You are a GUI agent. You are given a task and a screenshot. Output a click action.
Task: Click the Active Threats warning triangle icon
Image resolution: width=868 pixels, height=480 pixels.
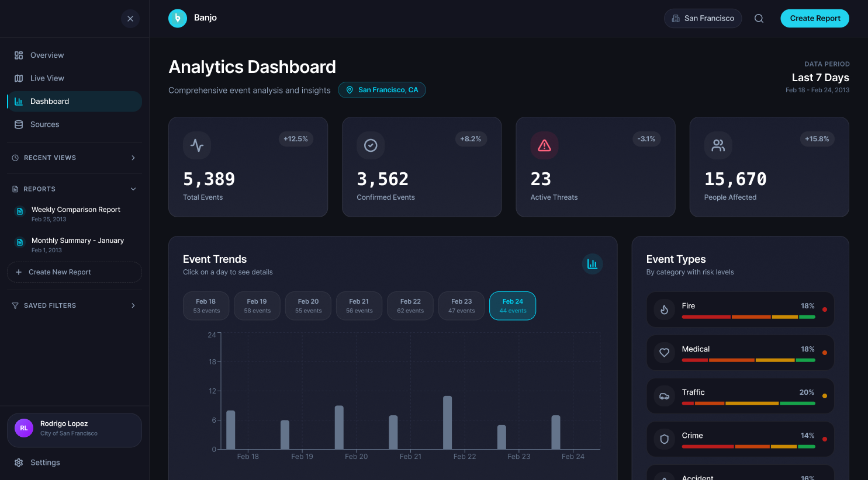[544, 145]
